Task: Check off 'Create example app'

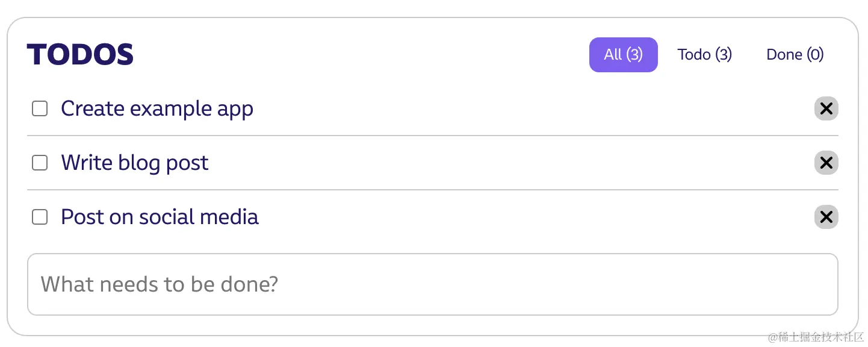Action: click(40, 108)
